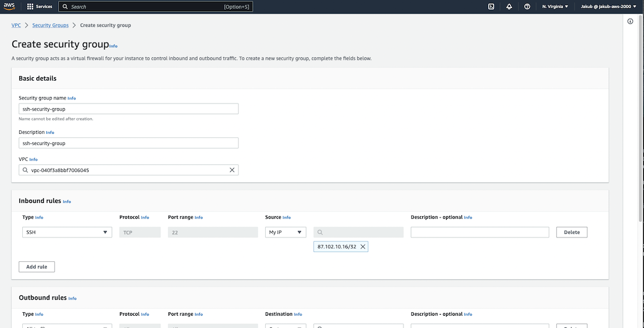Screen dimensions: 644x328
Task: Open the My IP source dropdown
Action: 285,232
